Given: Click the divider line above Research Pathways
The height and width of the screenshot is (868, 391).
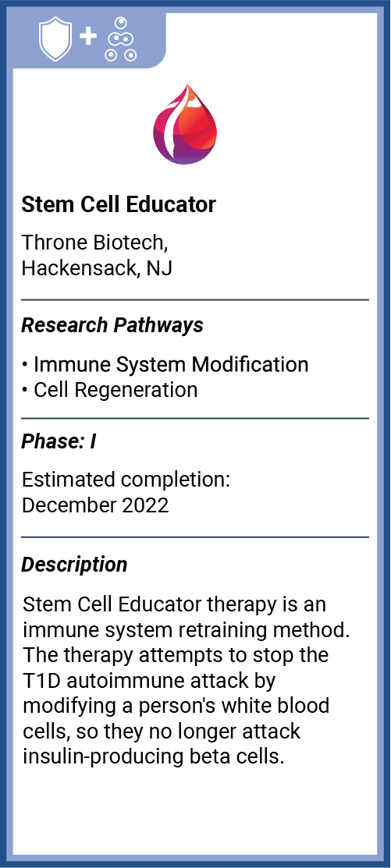Looking at the screenshot, I should [x=195, y=299].
